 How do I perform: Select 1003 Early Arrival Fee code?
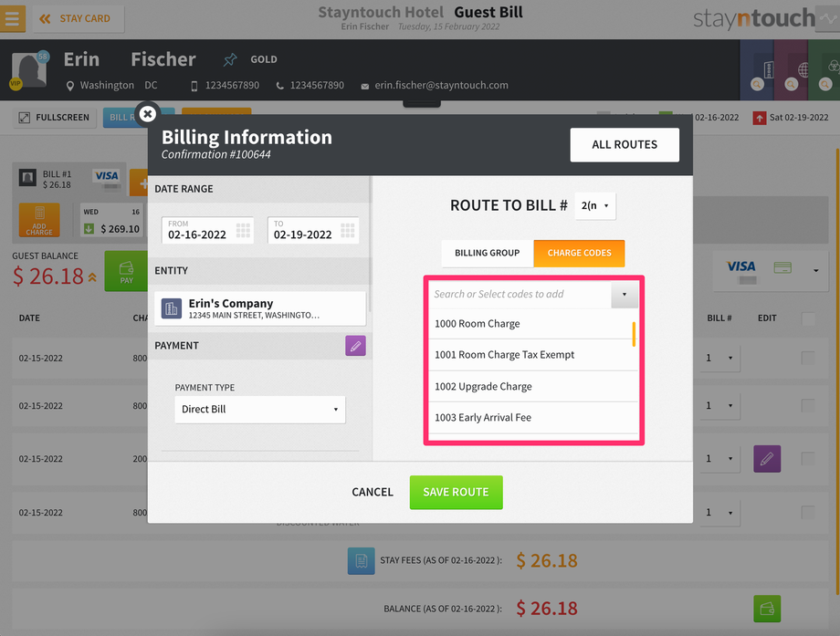coord(533,418)
